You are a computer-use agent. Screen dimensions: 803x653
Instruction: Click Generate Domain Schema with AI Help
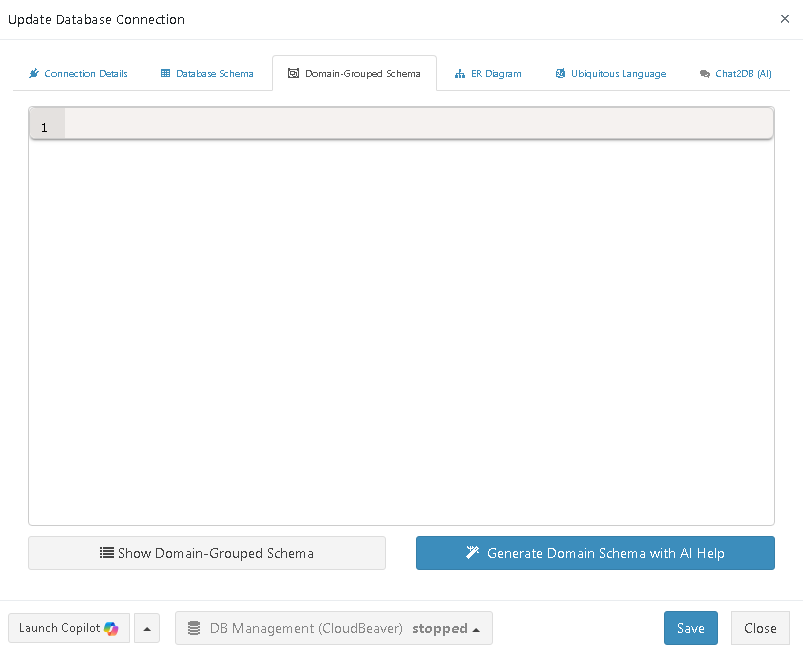click(595, 553)
